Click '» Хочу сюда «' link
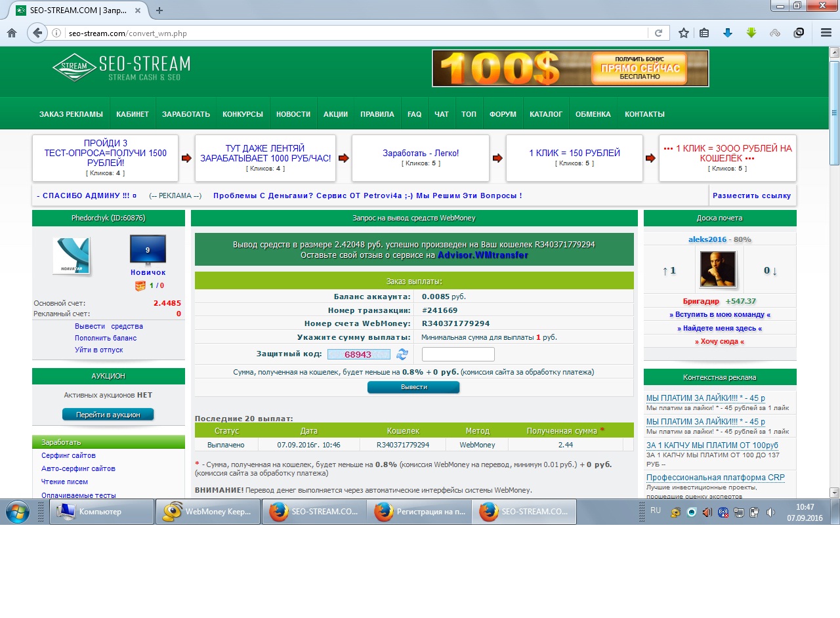 [x=720, y=341]
